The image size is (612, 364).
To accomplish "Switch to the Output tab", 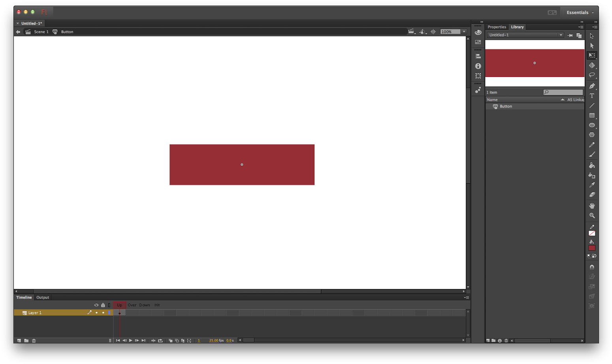I will 42,297.
